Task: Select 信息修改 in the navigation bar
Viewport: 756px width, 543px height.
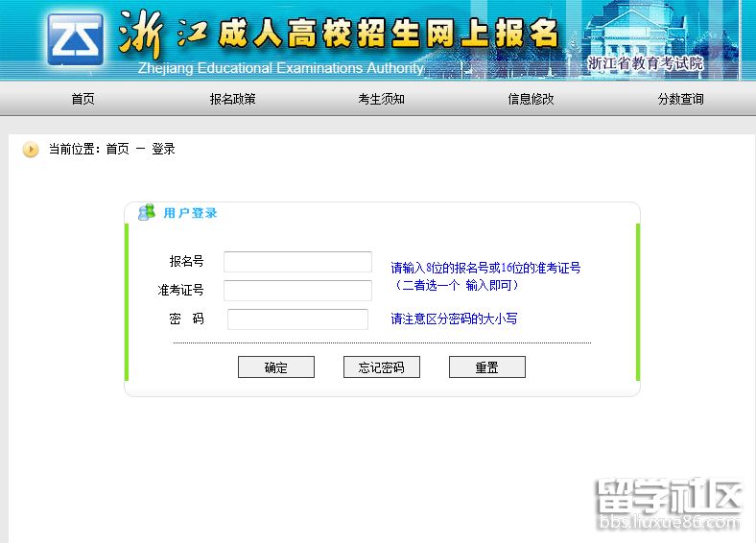Action: tap(531, 99)
